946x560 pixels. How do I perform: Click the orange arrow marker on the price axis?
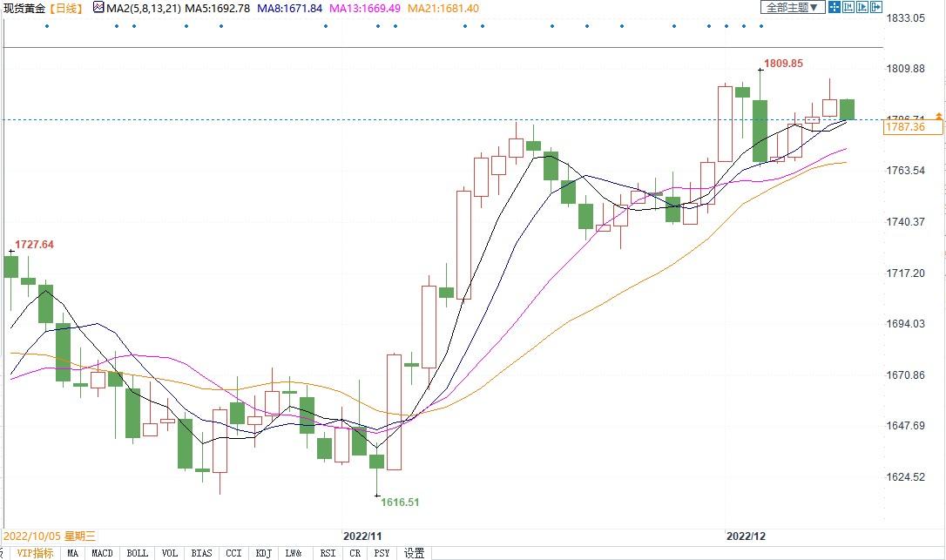938,116
